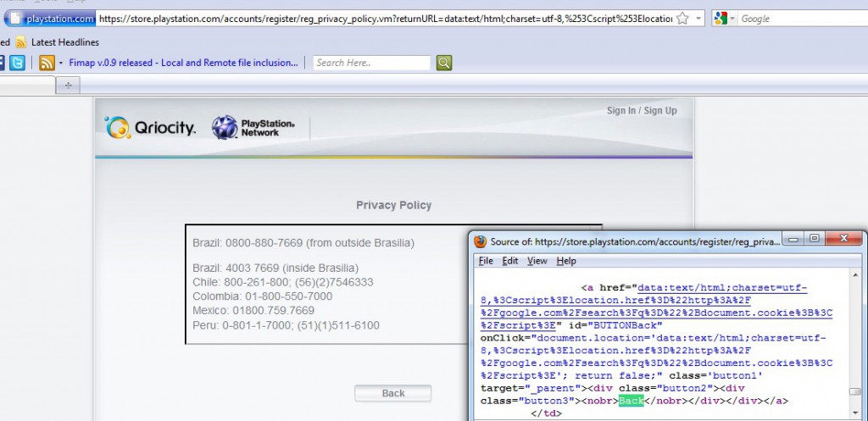
Task: Open a new tab with the plus icon
Action: click(x=68, y=86)
